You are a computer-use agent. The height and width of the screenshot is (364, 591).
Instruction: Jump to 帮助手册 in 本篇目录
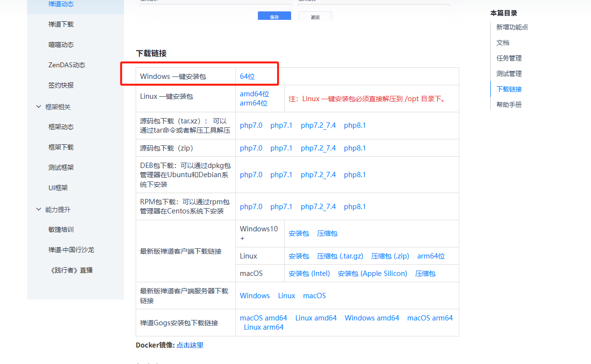[x=509, y=105]
